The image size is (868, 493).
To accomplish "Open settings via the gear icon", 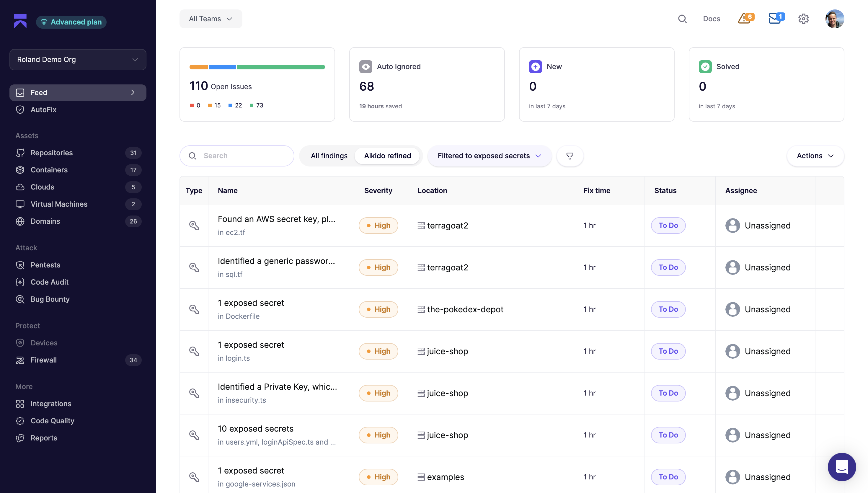I will pyautogui.click(x=803, y=19).
